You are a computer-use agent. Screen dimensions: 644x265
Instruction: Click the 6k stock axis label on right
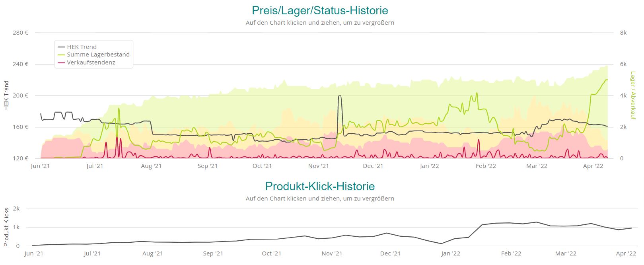623,64
